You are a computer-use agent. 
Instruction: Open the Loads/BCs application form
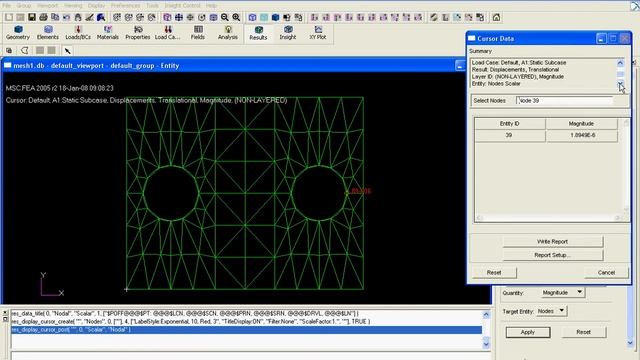[x=78, y=33]
